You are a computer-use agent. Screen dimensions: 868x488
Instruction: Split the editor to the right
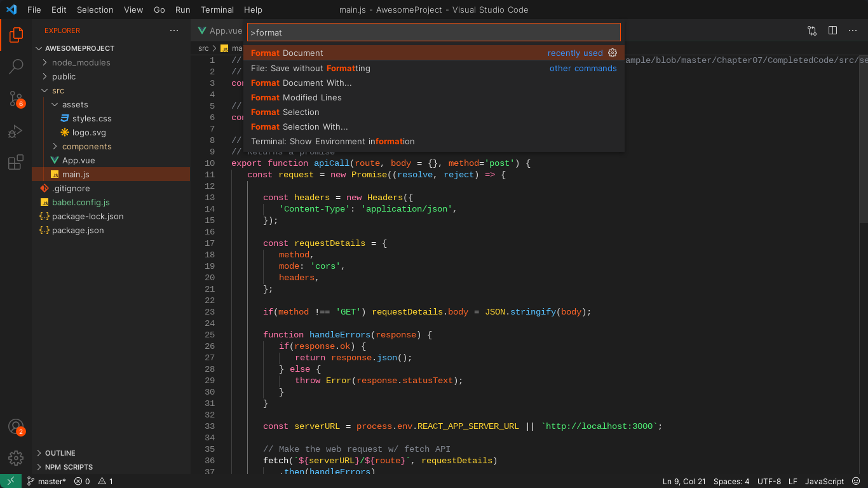(x=832, y=30)
